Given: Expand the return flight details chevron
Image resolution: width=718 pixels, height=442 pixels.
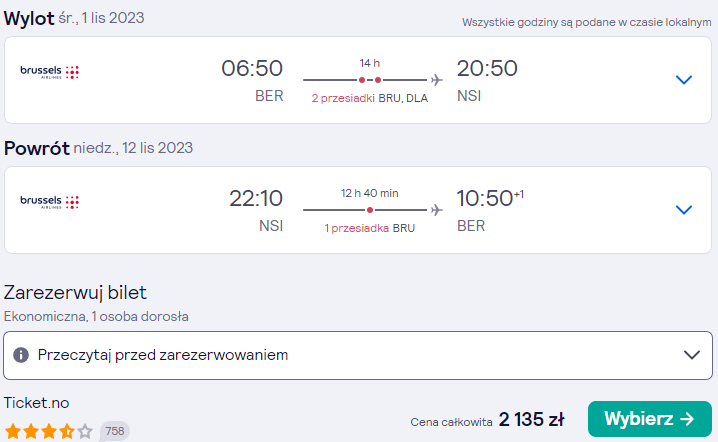Looking at the screenshot, I should click(x=684, y=210).
